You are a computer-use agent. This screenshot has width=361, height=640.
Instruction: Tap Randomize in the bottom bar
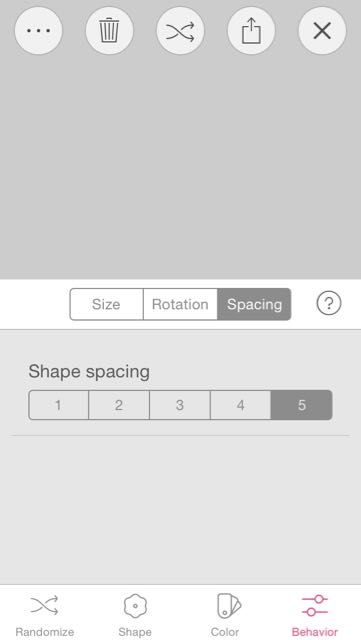click(x=45, y=616)
